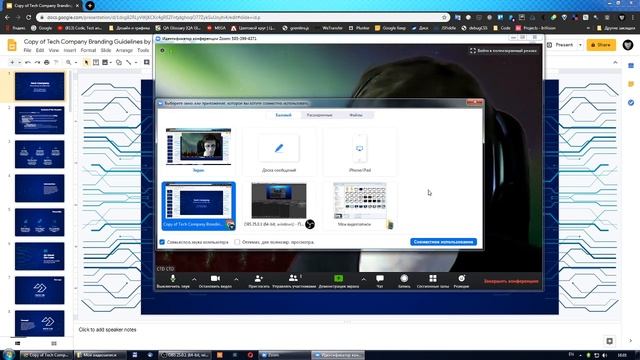
Task: Select the Basic tab in share dialog
Action: coord(283,115)
